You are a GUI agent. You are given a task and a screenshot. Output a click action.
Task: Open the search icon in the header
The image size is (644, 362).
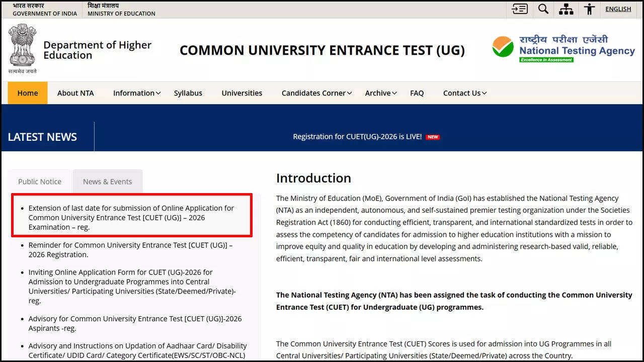[x=543, y=9]
